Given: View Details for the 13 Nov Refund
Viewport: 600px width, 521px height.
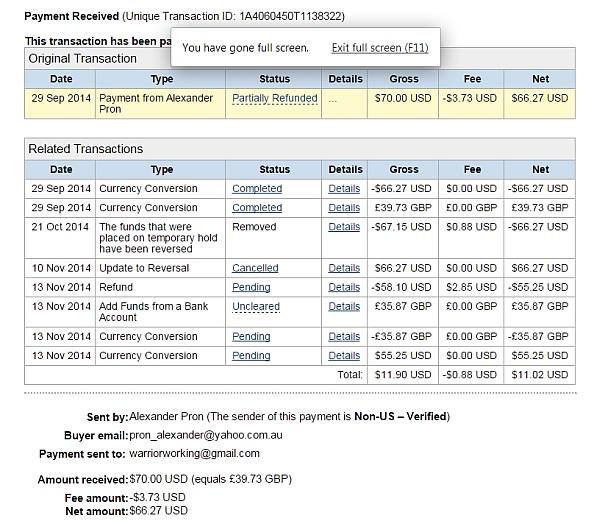Looking at the screenshot, I should [344, 287].
